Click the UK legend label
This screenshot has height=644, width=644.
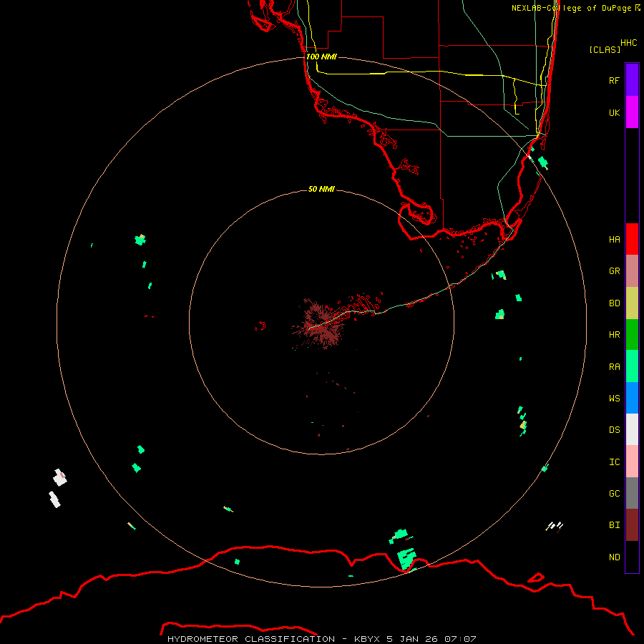[x=614, y=112]
